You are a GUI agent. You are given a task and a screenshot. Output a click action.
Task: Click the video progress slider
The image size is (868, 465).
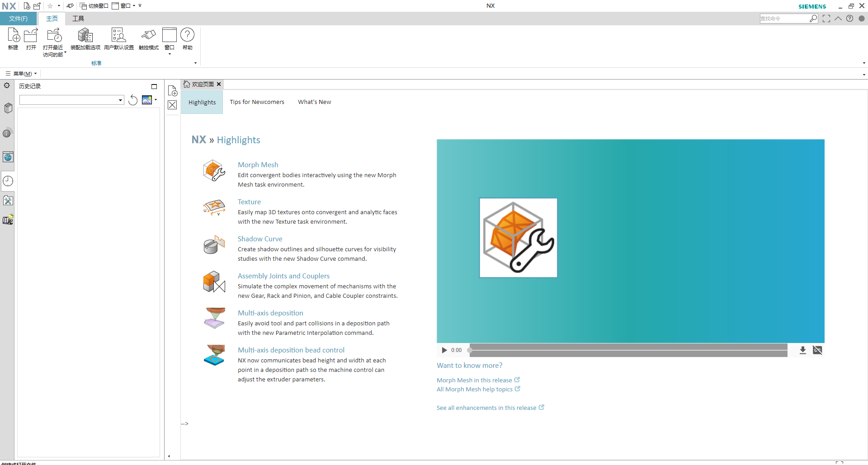click(x=628, y=350)
